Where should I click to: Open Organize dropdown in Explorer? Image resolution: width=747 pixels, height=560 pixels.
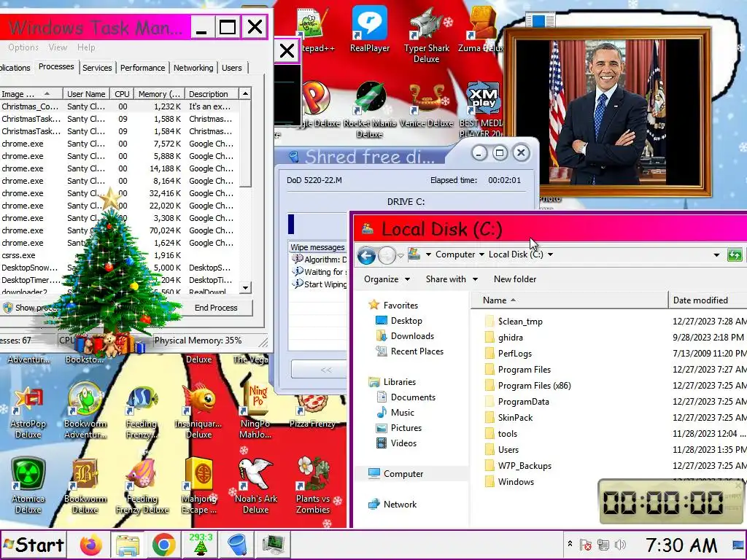pos(387,279)
